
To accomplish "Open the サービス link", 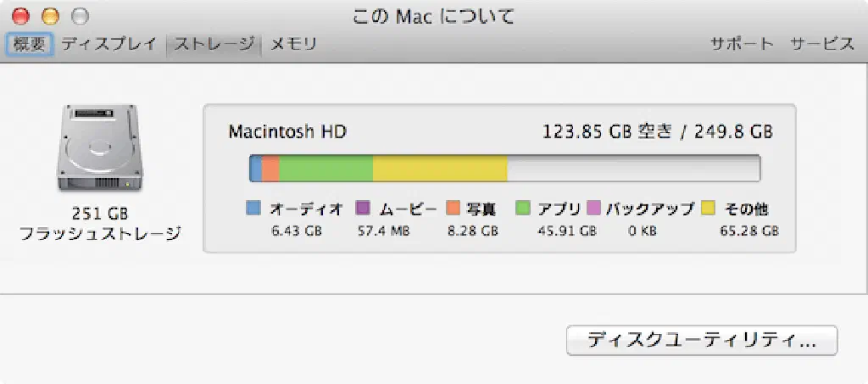I will (821, 45).
